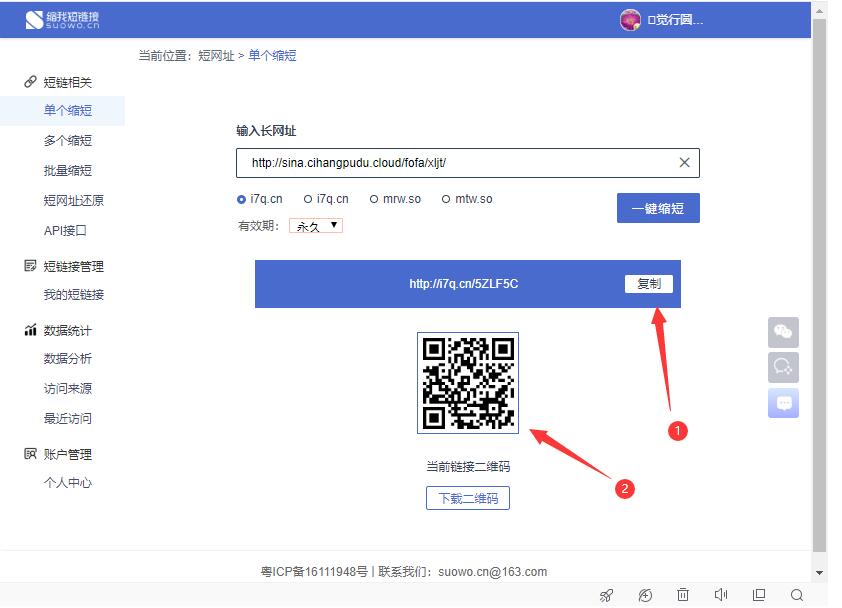Select the second (unchecked) i7q.cn radio option
Viewport: 842px width, 608px height.
tap(308, 199)
